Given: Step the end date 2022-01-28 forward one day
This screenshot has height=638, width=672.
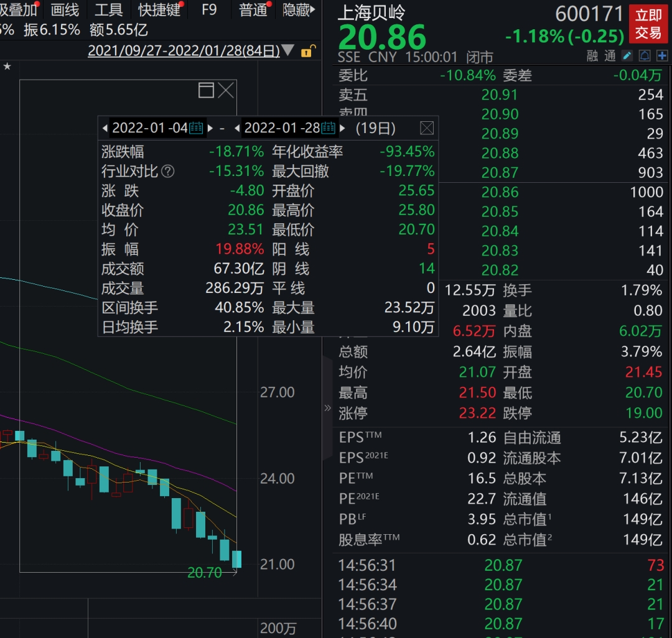Looking at the screenshot, I should tap(342, 128).
